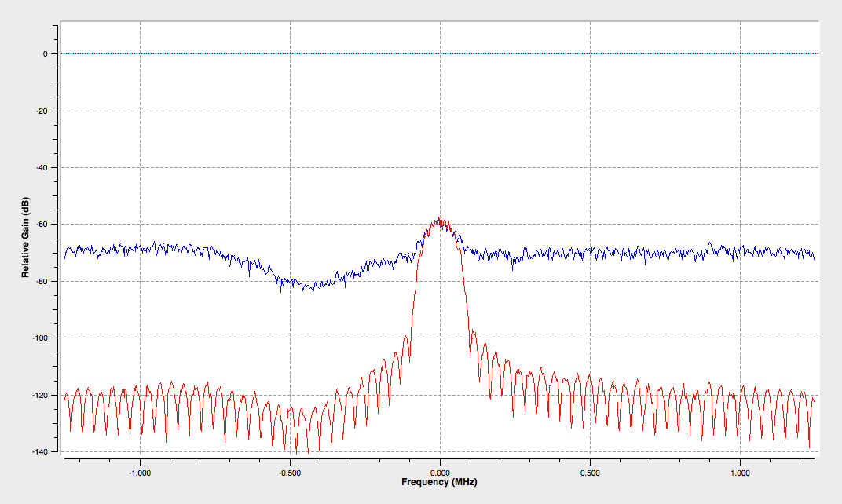Click the Frequency (MHz) axis title

click(439, 482)
